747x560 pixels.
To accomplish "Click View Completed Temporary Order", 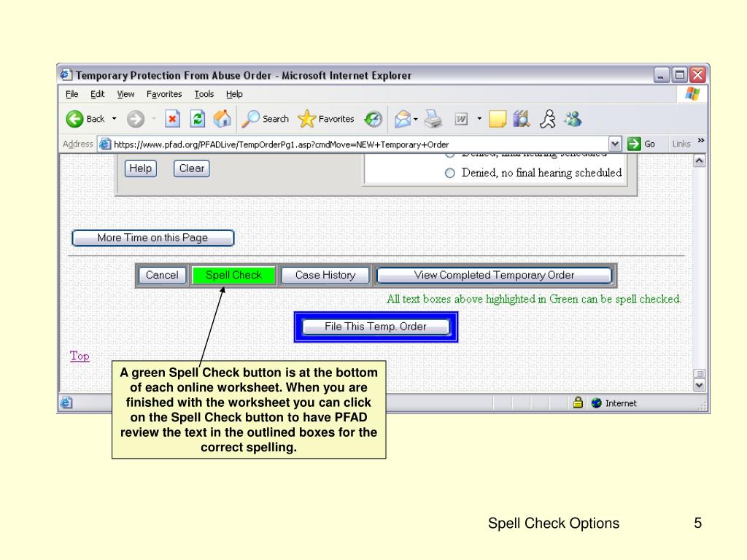I will click(x=494, y=275).
